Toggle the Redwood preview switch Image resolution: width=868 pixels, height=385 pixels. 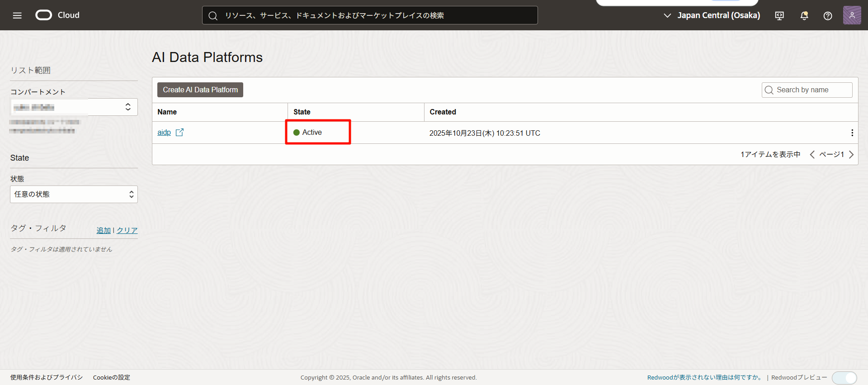tap(844, 378)
